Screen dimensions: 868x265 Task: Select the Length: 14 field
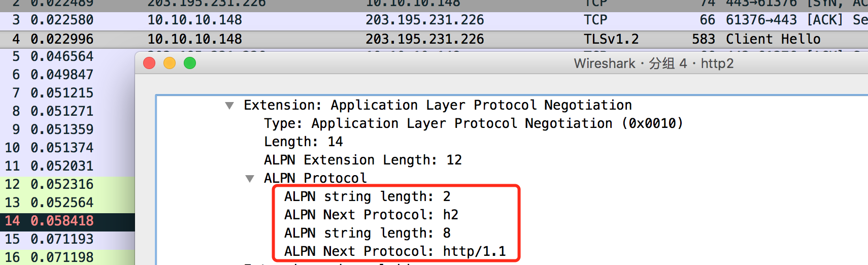pos(303,142)
